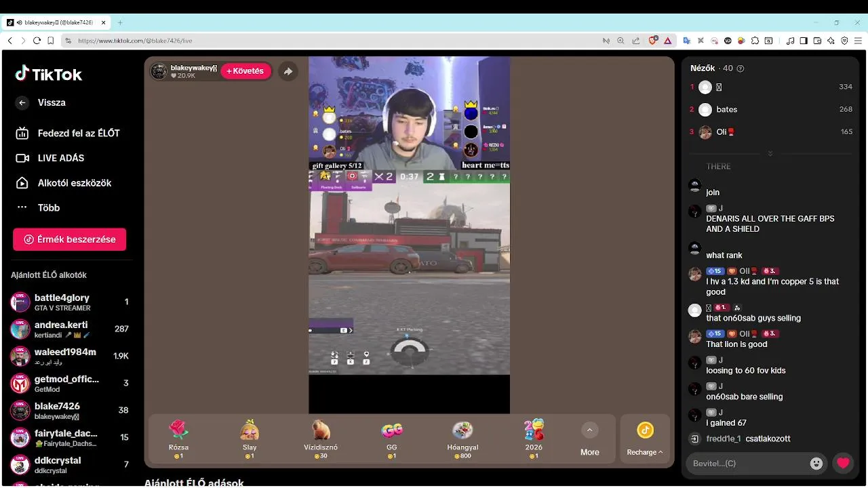Click the live video player
This screenshot has height=488, width=868.
pos(409,235)
